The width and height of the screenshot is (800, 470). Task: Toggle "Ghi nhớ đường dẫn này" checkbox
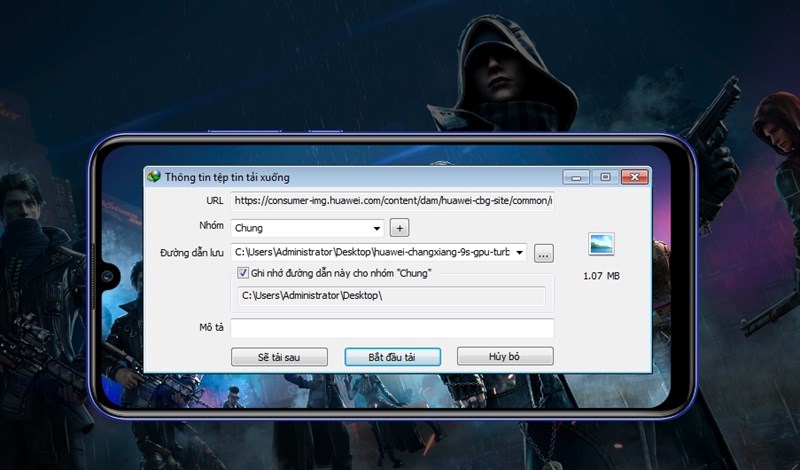click(243, 273)
